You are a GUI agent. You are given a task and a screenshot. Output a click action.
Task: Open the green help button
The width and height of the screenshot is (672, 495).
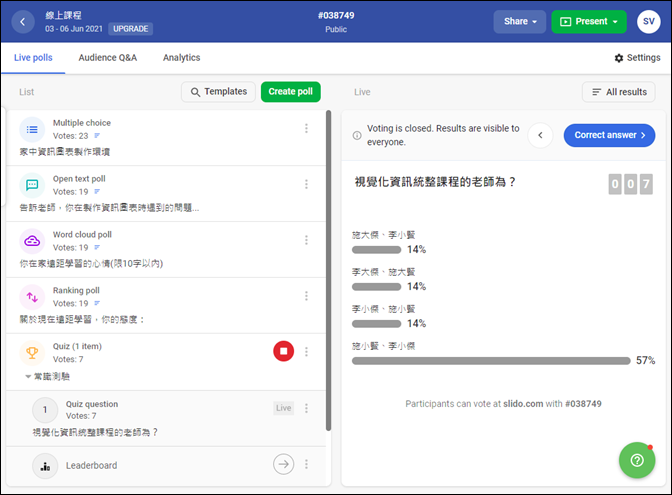tap(637, 460)
